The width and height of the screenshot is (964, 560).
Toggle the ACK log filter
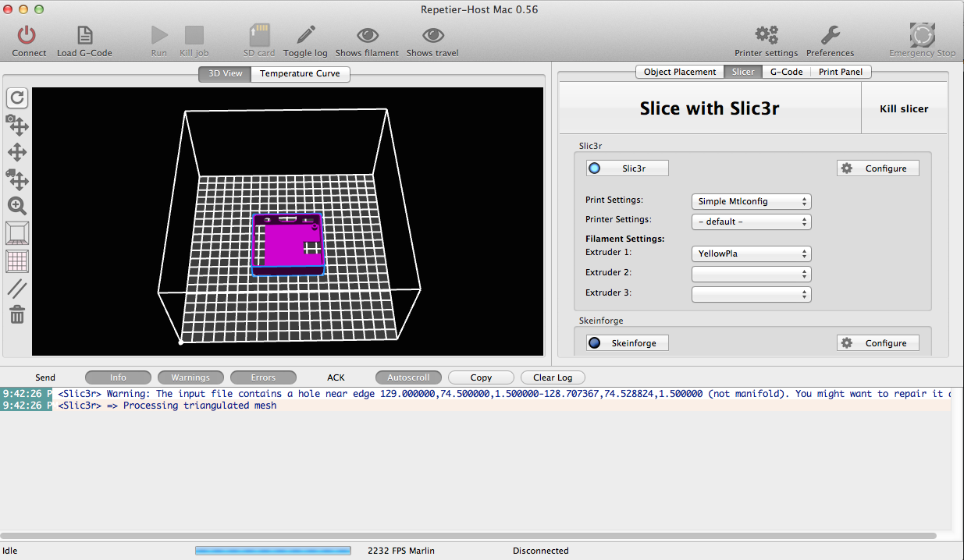[x=336, y=377]
